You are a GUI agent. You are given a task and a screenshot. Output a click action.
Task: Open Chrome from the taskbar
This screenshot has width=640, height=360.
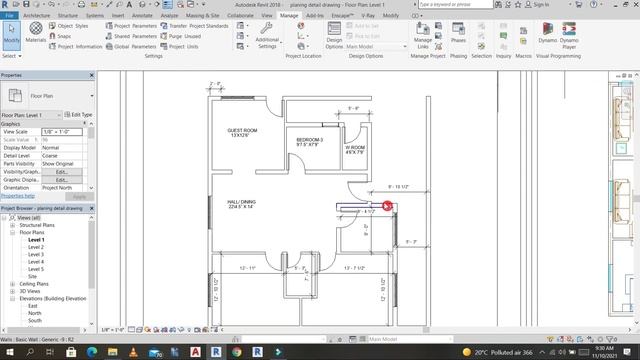[x=237, y=351]
